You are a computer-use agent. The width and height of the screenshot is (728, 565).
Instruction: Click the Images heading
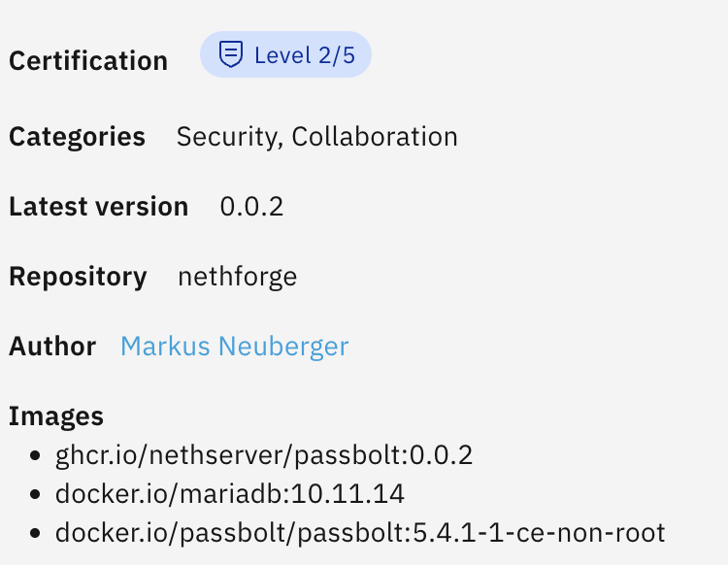(56, 416)
